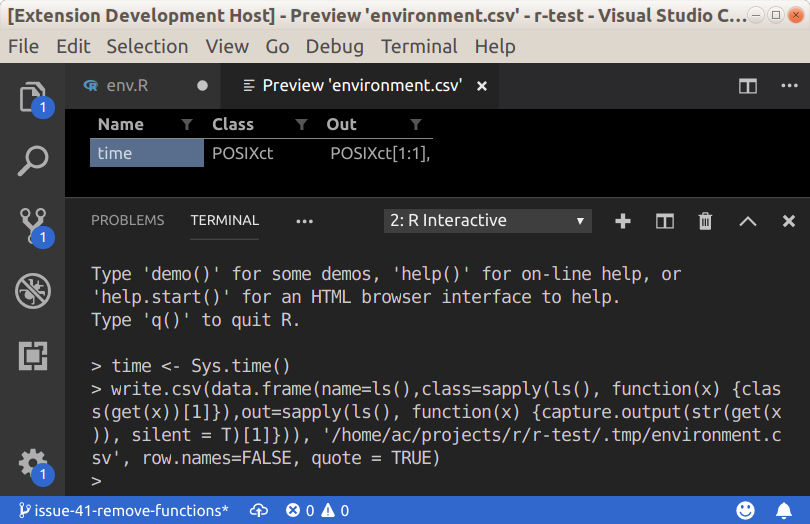The width and height of the screenshot is (810, 524).
Task: Split the editor to the side
Action: coord(747,86)
